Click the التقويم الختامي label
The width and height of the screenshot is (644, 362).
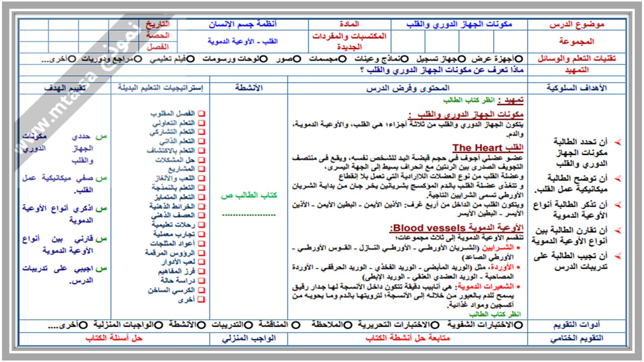[x=577, y=338]
